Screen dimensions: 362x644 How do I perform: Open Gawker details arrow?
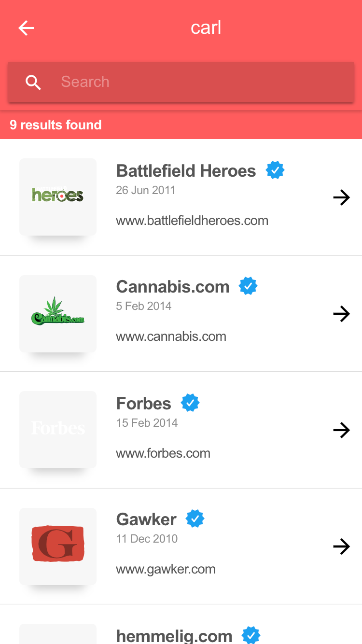[x=341, y=546]
